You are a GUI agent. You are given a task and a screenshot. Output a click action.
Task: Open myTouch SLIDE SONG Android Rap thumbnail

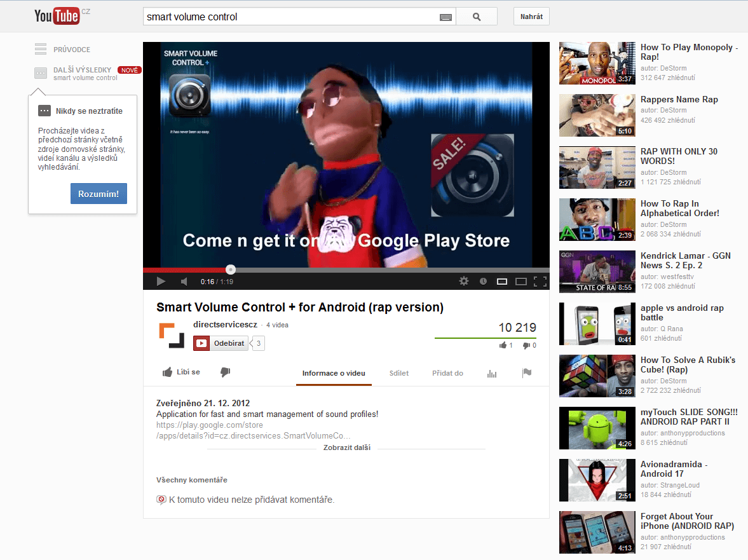click(597, 428)
